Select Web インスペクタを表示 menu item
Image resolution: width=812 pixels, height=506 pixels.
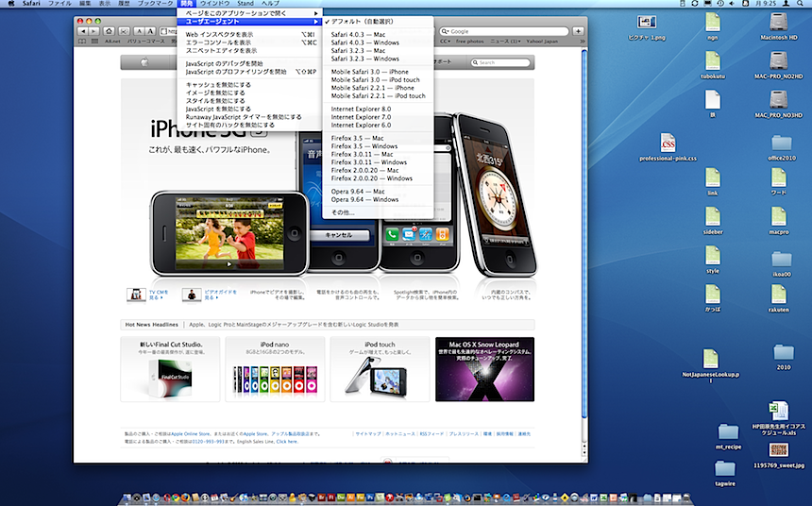249,35
